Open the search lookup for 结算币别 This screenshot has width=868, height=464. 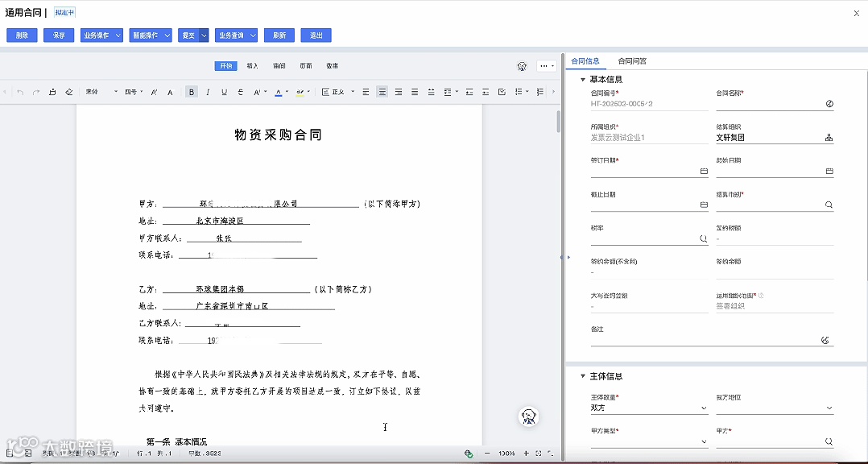tap(829, 205)
